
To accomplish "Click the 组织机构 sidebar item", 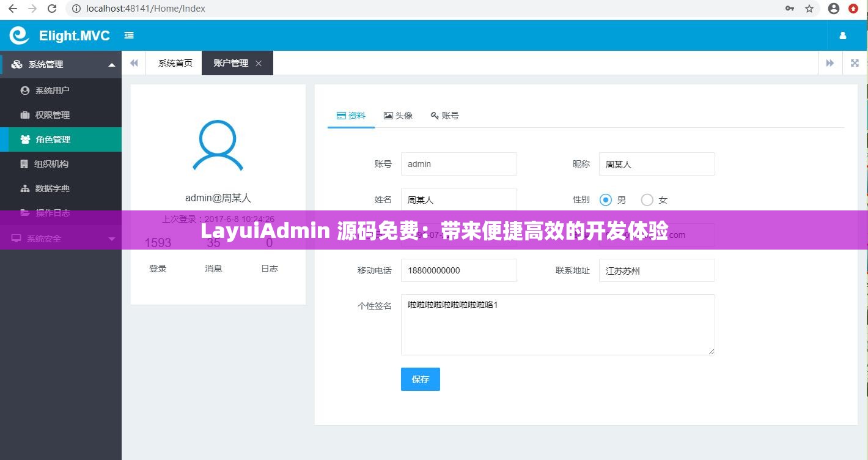I will (x=53, y=163).
